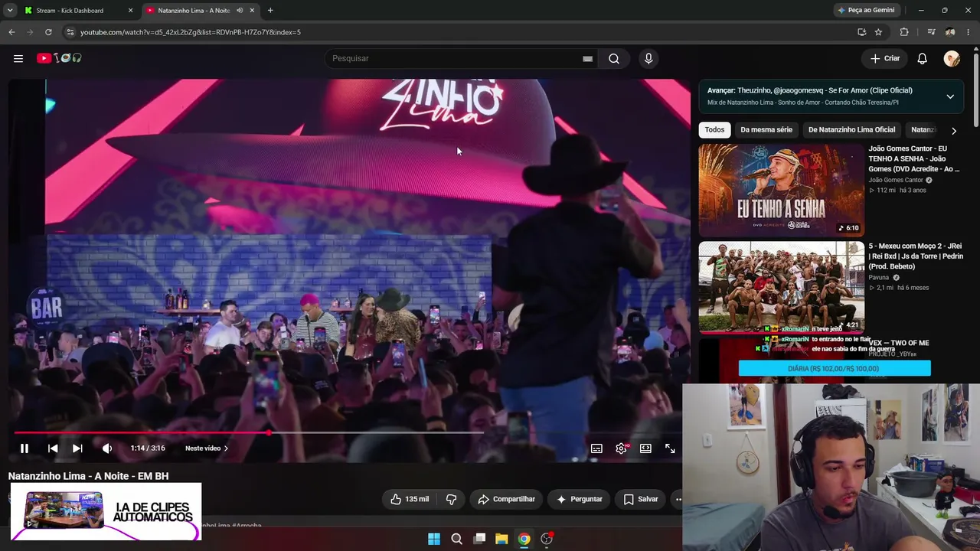This screenshot has width=980, height=551.
Task: Open the Windows Start menu
Action: point(434,539)
